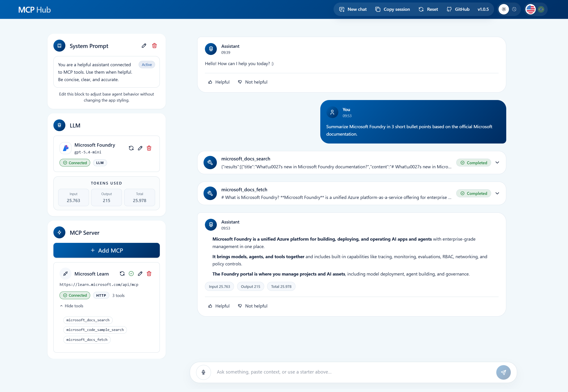The width and height of the screenshot is (568, 392).
Task: Edit the System Prompt with pencil icon
Action: (144, 46)
